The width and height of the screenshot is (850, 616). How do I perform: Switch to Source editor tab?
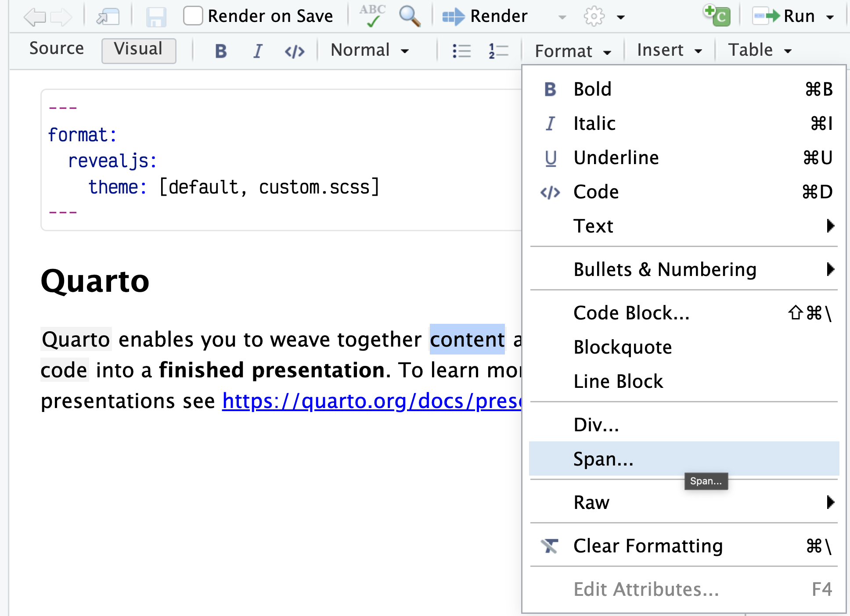click(57, 50)
